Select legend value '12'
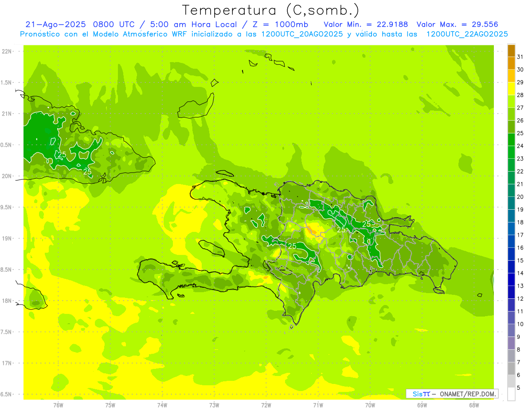This screenshot has width=532, height=411. tap(520, 298)
